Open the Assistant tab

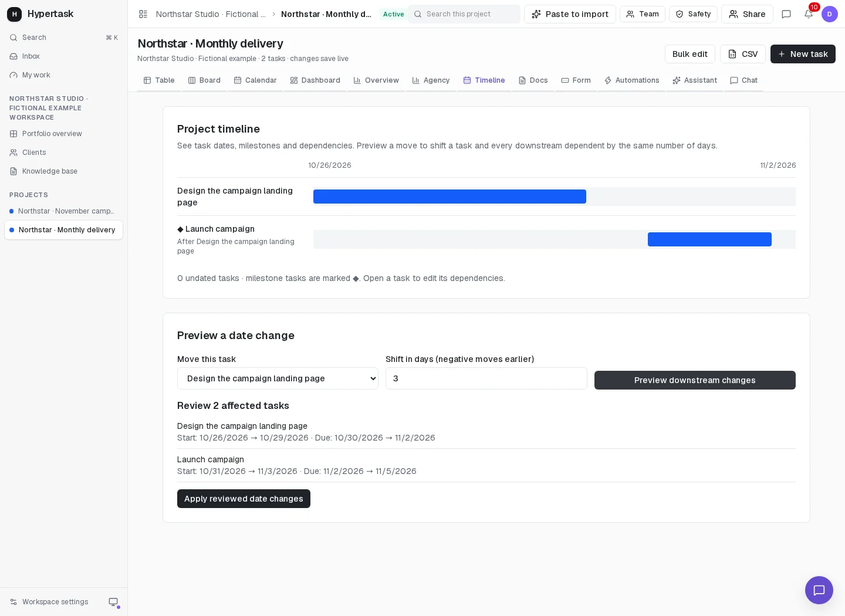coord(695,80)
